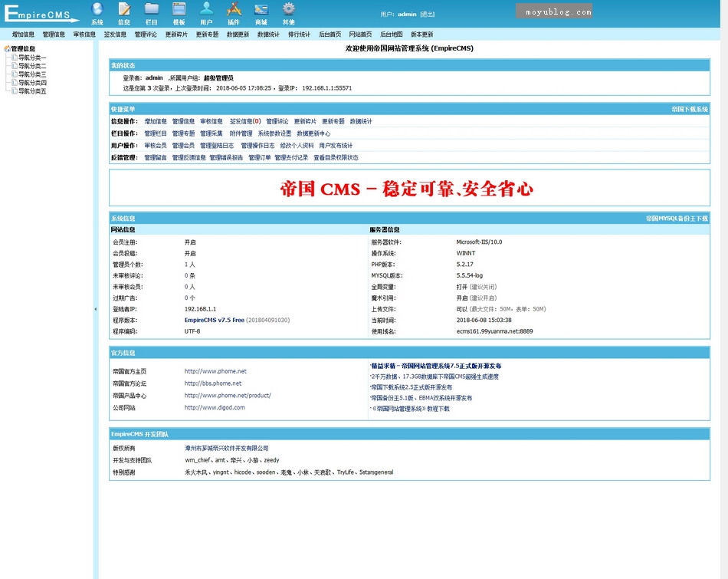Viewport: 728px width, 579px height.
Task: Select 签发信息 in the top submenu bar
Action: (115, 35)
